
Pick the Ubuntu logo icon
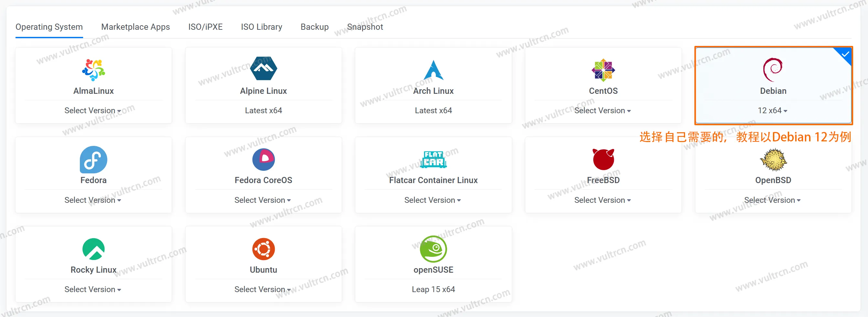(263, 249)
